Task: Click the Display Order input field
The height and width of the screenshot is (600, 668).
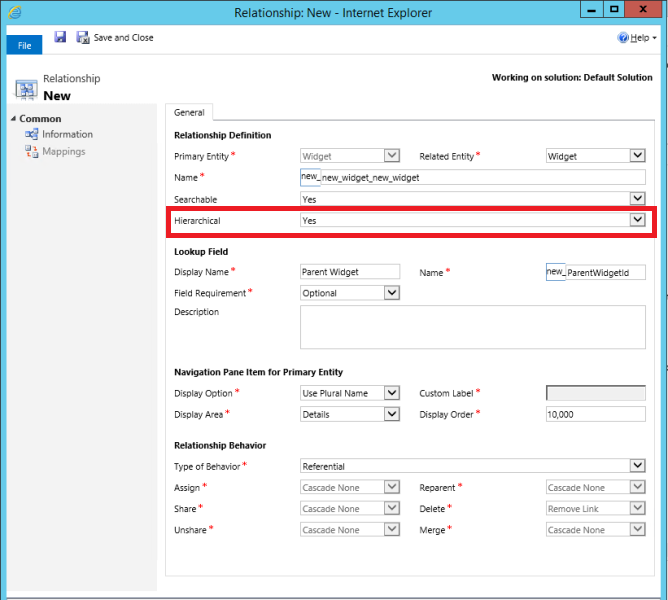Action: pos(595,414)
